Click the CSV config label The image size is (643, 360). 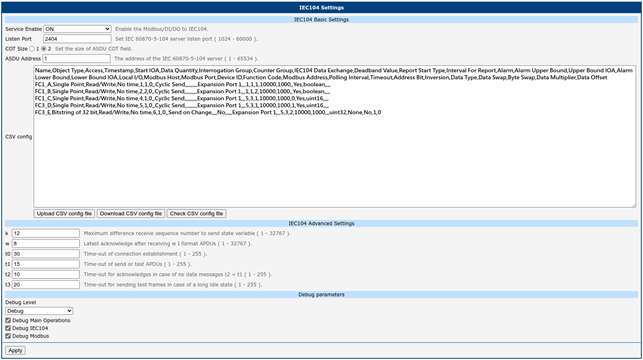18,137
